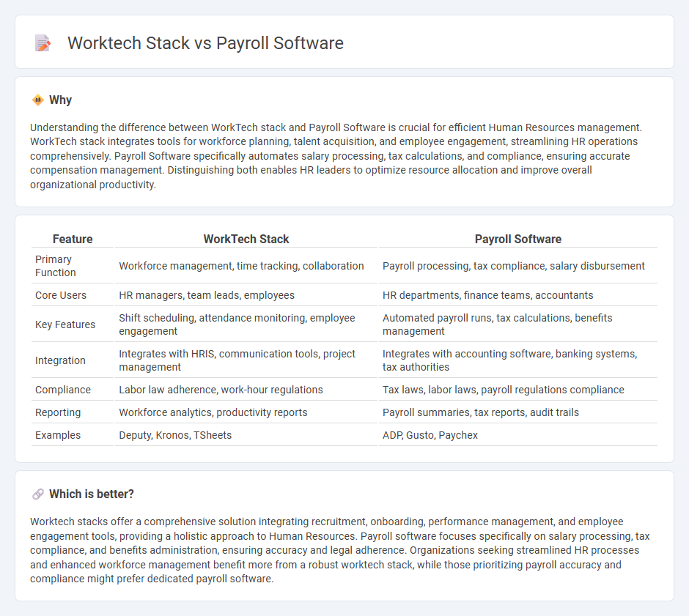Click the WorkTech Stack column header

246,240
